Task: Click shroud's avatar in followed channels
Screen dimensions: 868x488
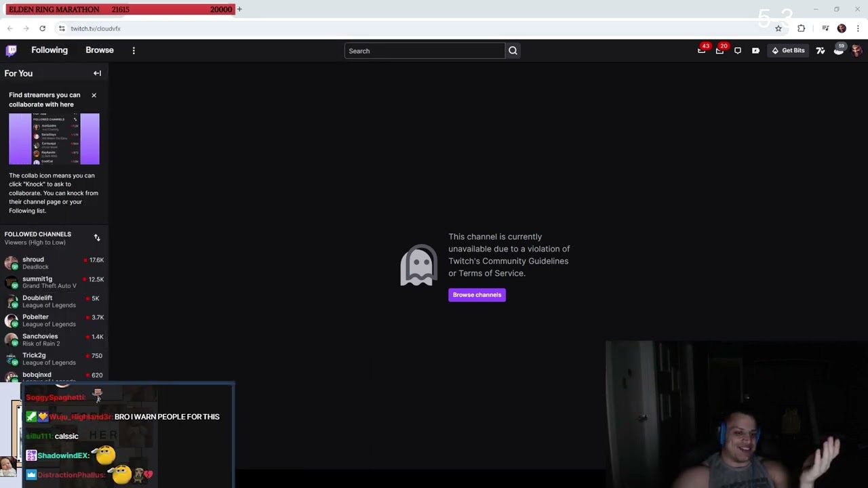Action: pyautogui.click(x=11, y=263)
